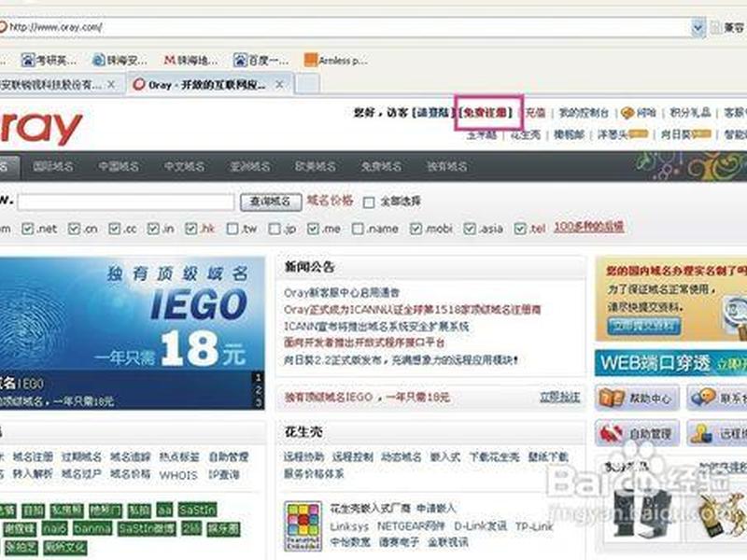Go to the 中文域名 navigation item

pyautogui.click(x=184, y=166)
